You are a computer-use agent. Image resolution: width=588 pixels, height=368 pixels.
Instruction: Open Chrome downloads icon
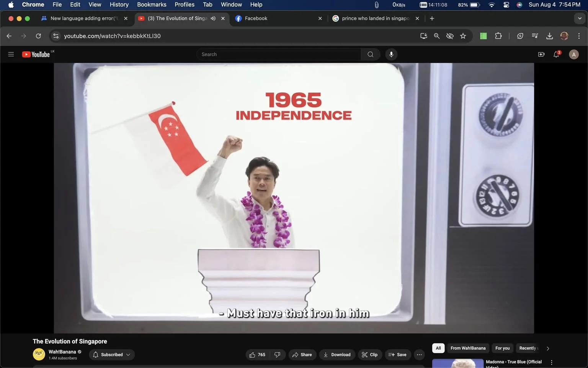(549, 36)
